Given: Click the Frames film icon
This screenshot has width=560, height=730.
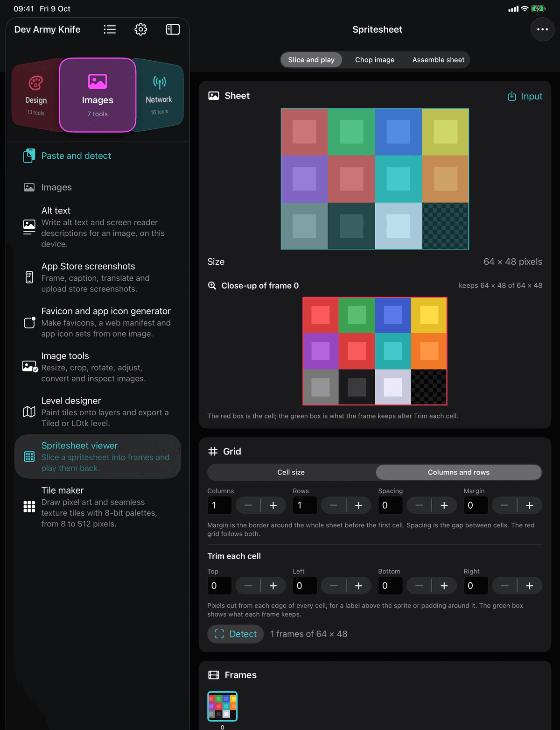Looking at the screenshot, I should click(214, 675).
